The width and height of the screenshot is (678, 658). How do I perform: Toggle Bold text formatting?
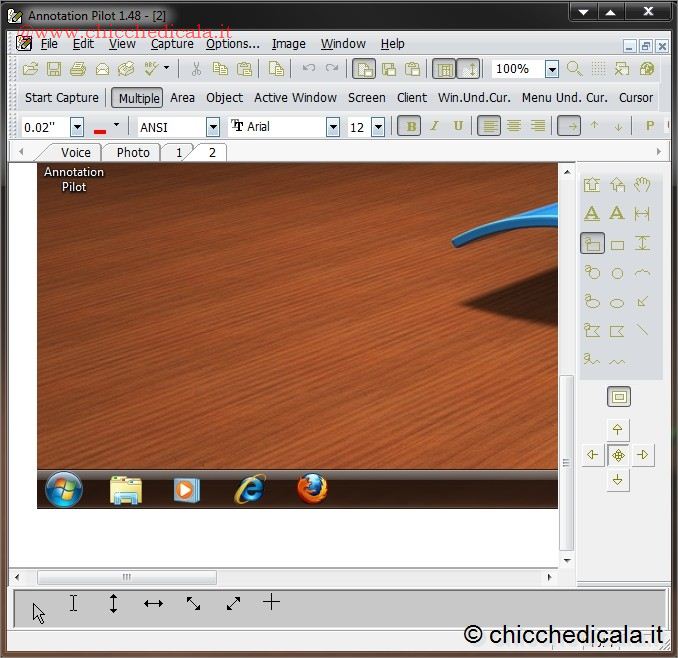(409, 126)
